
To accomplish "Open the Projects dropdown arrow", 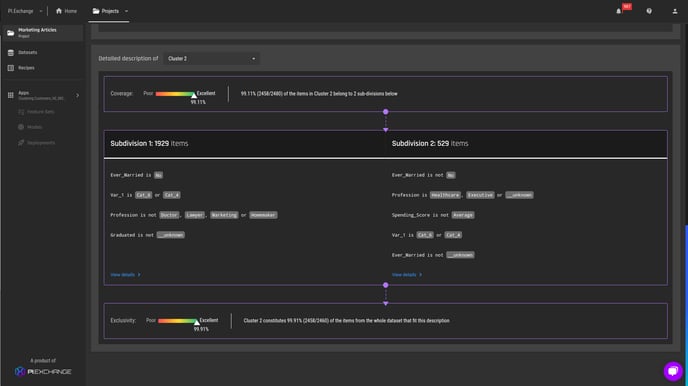I will click(126, 11).
